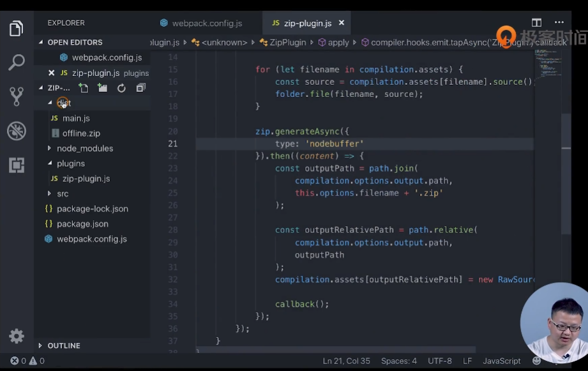
Task: Close zip-plugin.js in Open Editors list
Action: click(x=51, y=73)
